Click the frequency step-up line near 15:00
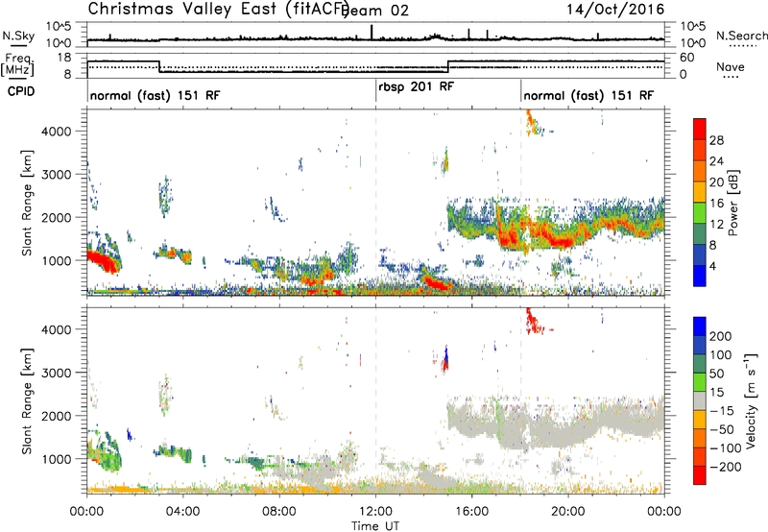The width and height of the screenshot is (768, 532). pos(448,66)
